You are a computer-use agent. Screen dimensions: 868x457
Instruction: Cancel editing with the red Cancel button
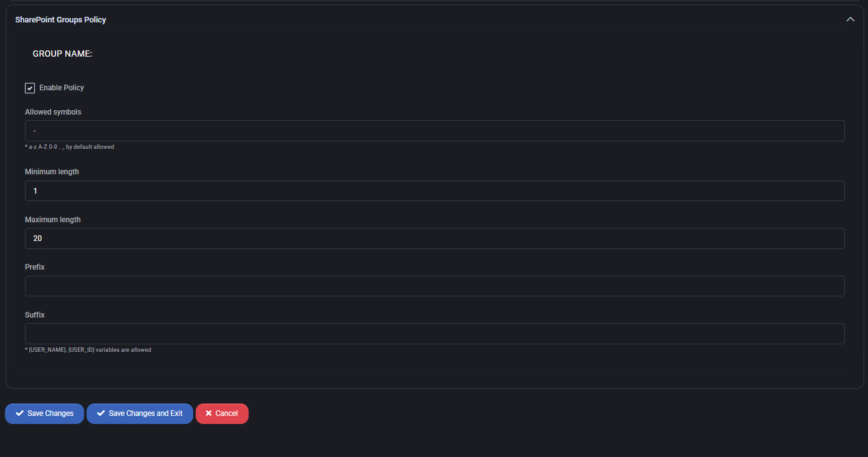(x=222, y=413)
